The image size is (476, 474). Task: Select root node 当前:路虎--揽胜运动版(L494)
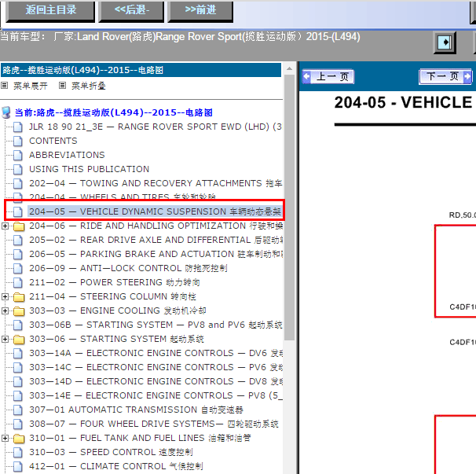pyautogui.click(x=114, y=112)
